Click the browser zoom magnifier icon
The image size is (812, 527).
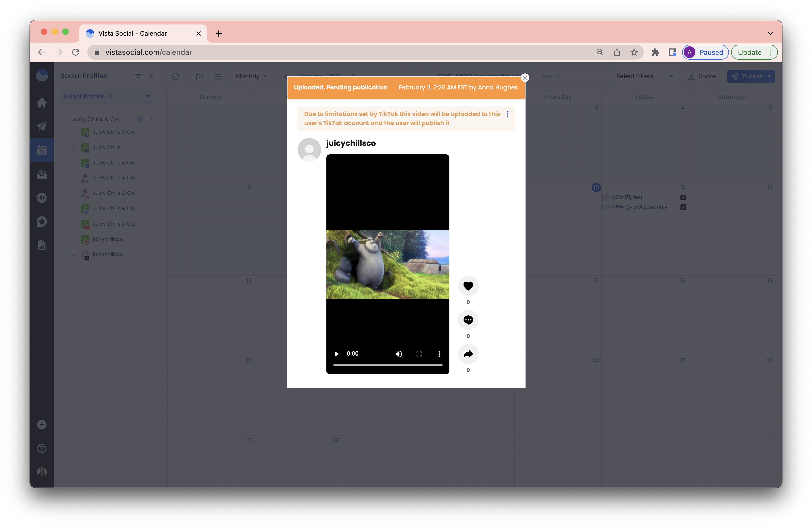(x=600, y=52)
